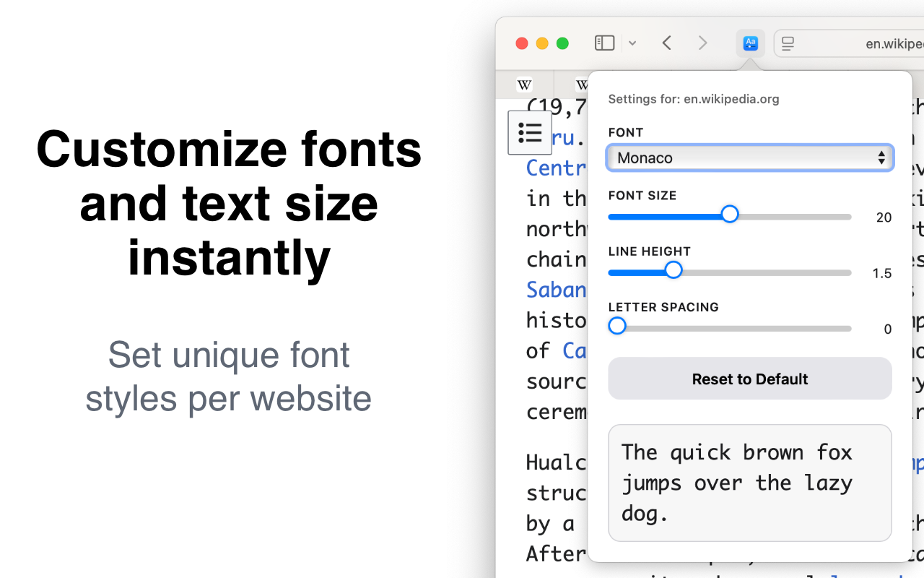Click the en.wikipedia address bar field

pyautogui.click(x=849, y=43)
